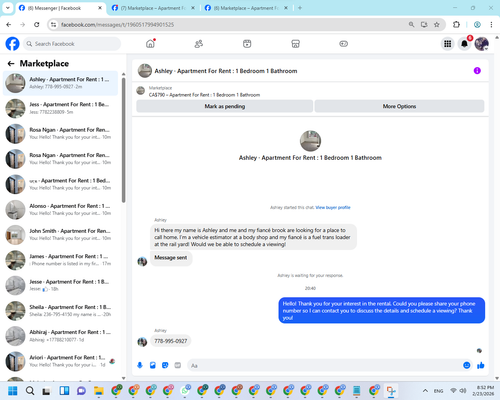Select the Alonso conversation

tap(61, 210)
